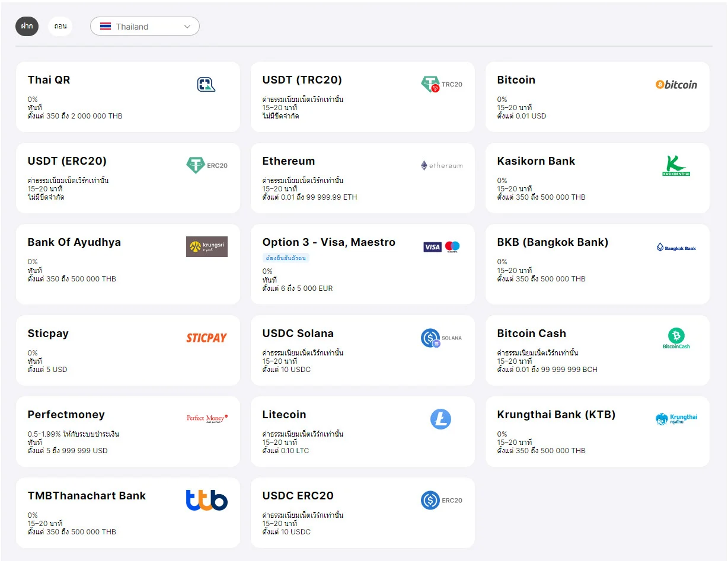Click the Bitcoin logo
The image size is (728, 561).
click(x=676, y=85)
